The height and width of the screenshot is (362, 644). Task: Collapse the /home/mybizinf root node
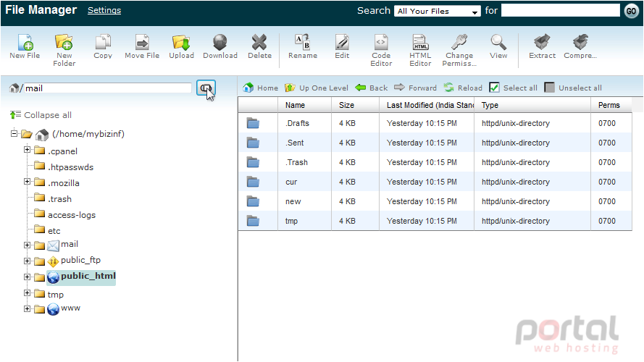14,133
